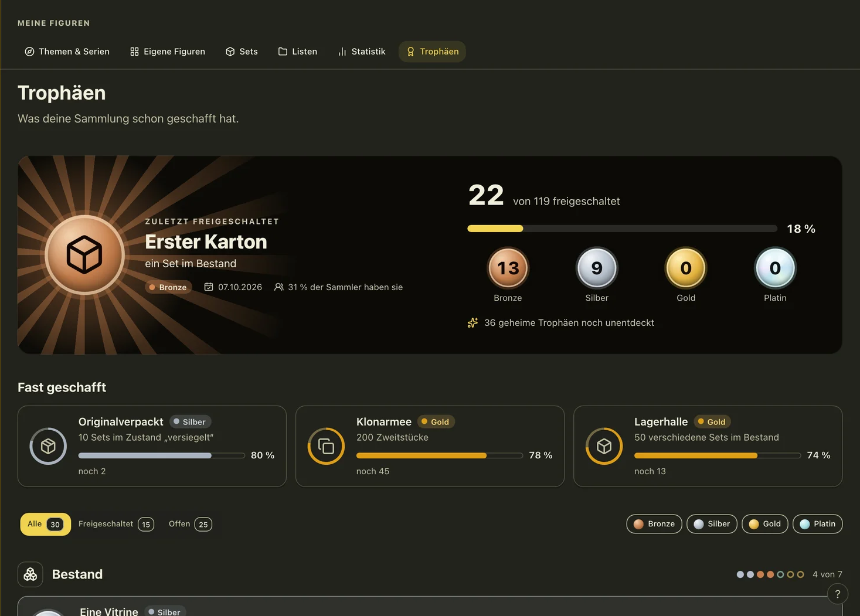Image resolution: width=860 pixels, height=616 pixels.
Task: Toggle the Gold tier filter chip
Action: point(765,524)
